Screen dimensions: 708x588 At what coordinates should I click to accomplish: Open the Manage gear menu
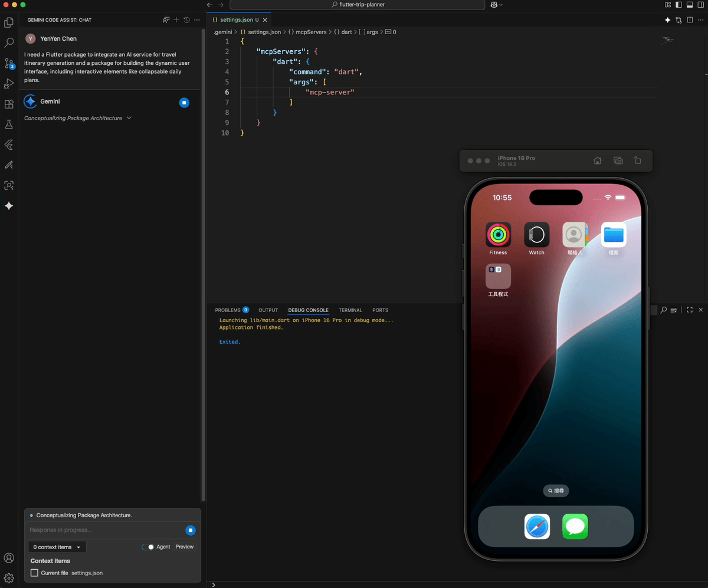(x=9, y=578)
